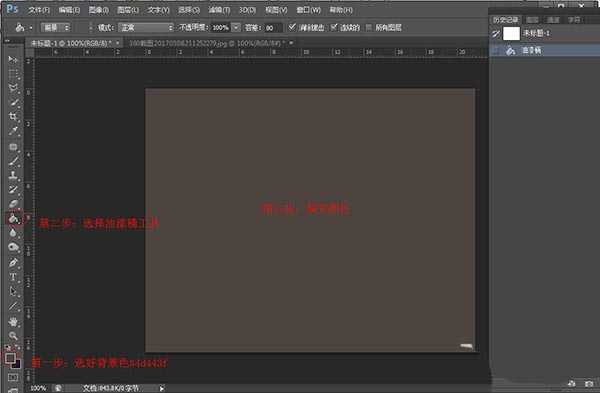Select the Dodge tool
The width and height of the screenshot is (600, 393).
[13, 247]
